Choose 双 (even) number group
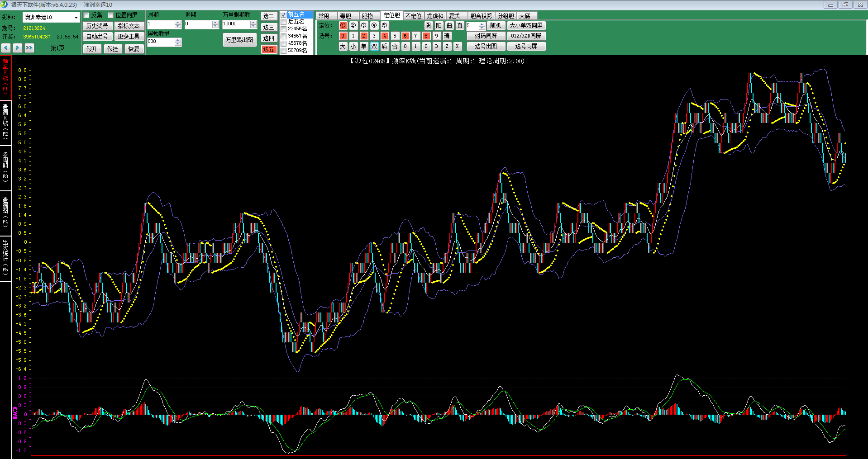Screen dimensions: 868x459 pyautogui.click(x=374, y=46)
